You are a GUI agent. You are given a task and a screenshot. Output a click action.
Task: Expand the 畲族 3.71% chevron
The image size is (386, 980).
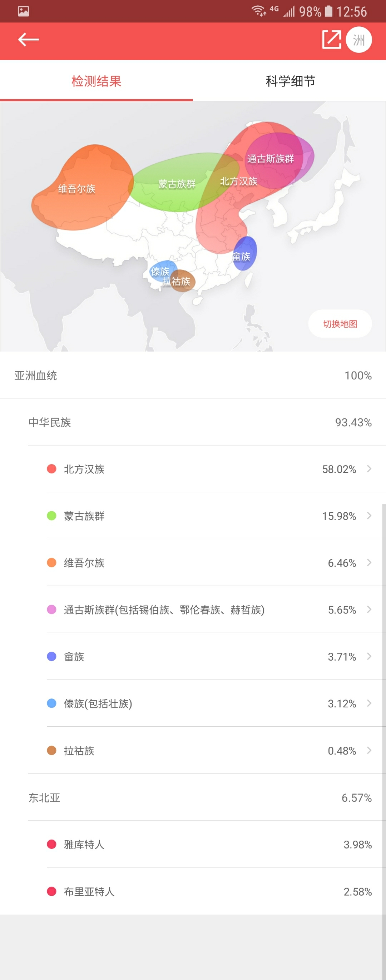[369, 656]
